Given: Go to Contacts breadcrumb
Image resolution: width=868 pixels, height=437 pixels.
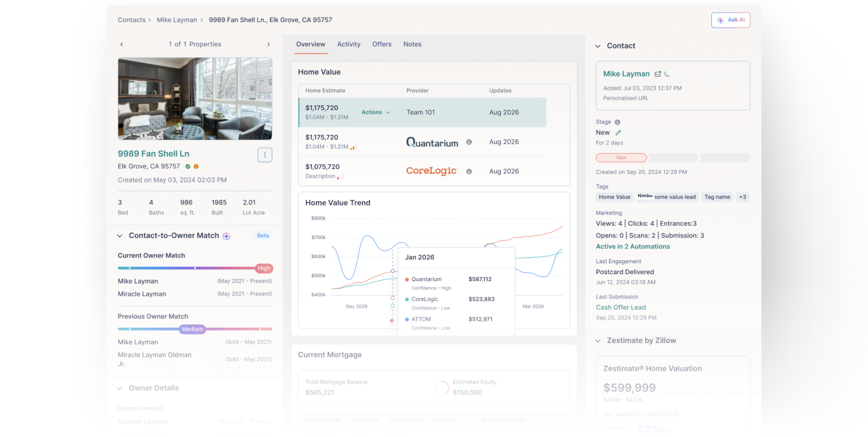Looking at the screenshot, I should 131,20.
